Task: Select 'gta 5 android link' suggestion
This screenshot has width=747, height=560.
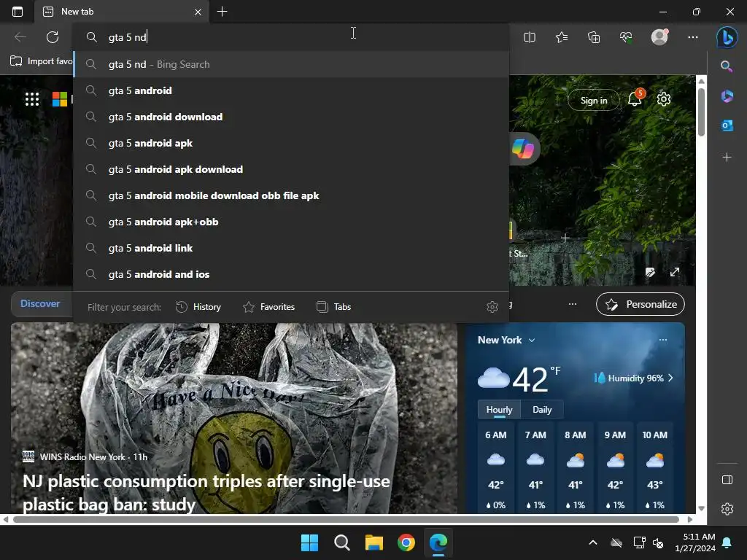Action: (292, 248)
